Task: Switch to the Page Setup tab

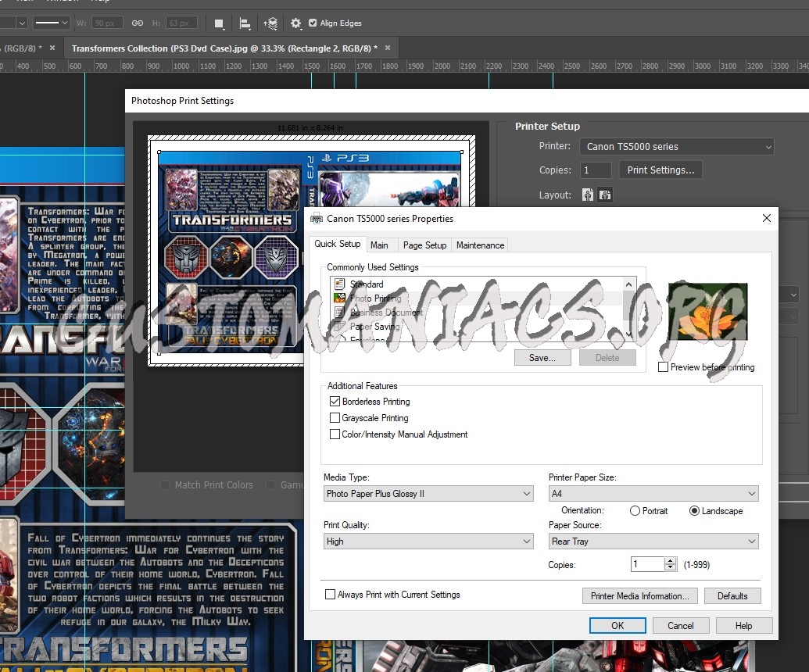Action: pos(424,245)
